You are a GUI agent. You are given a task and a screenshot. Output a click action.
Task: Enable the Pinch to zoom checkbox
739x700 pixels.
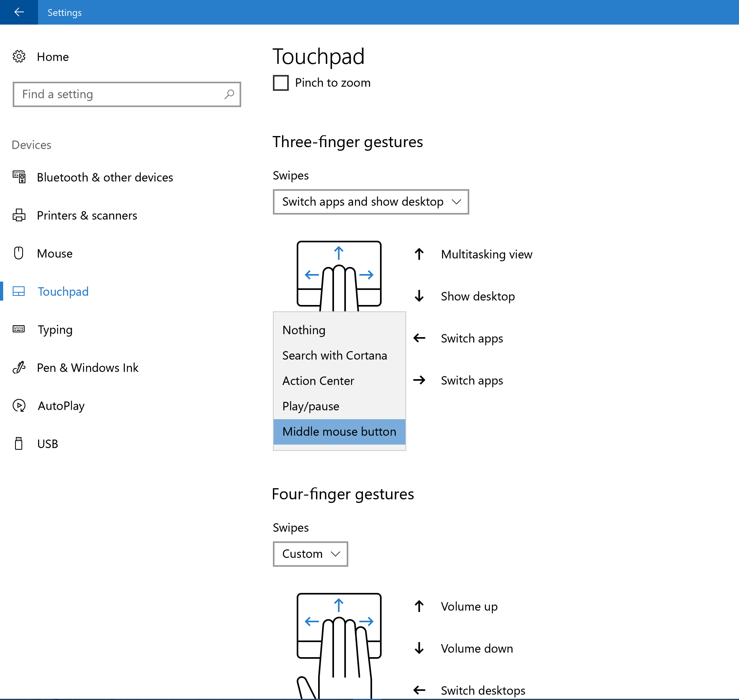(x=281, y=83)
